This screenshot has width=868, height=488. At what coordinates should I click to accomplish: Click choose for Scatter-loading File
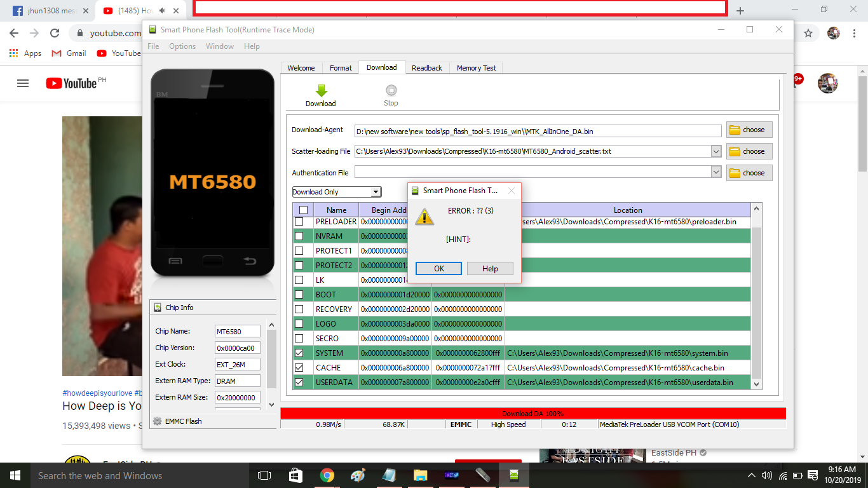point(750,151)
